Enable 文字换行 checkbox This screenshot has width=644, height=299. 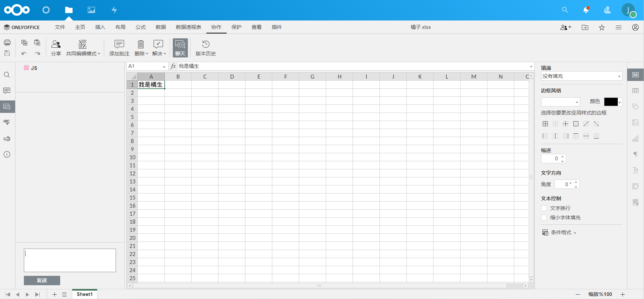[x=544, y=208]
